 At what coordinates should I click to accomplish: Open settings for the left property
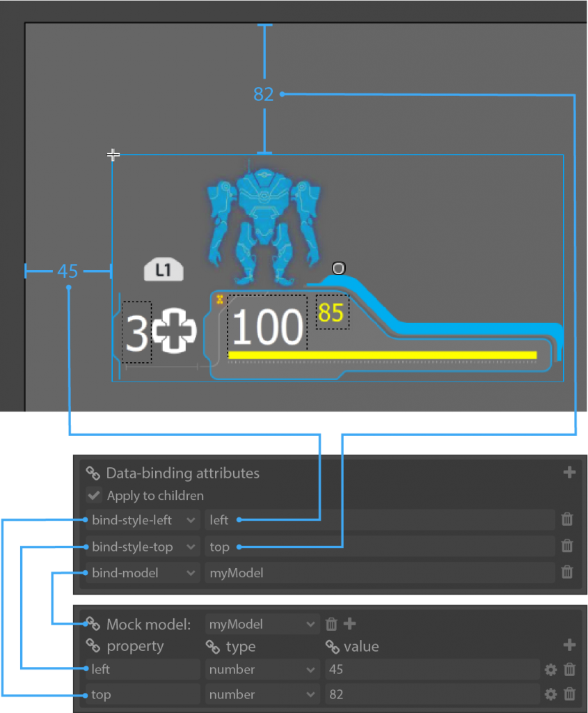(550, 670)
